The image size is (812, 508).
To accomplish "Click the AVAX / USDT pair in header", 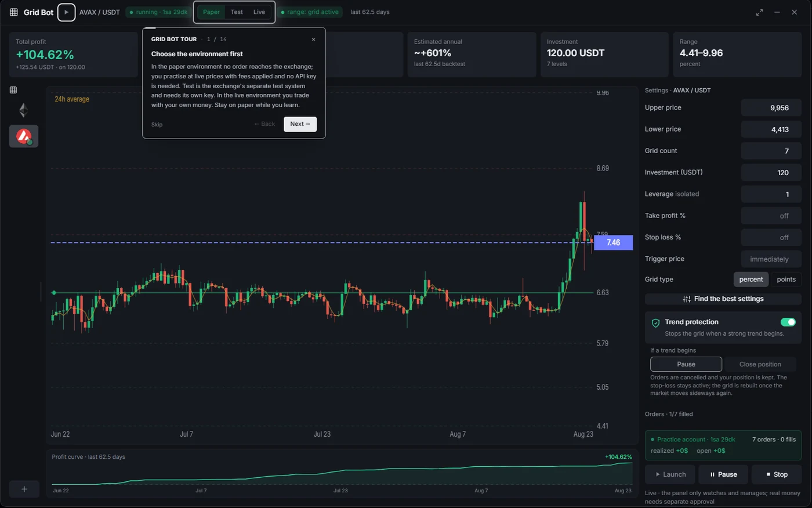I will click(x=100, y=12).
